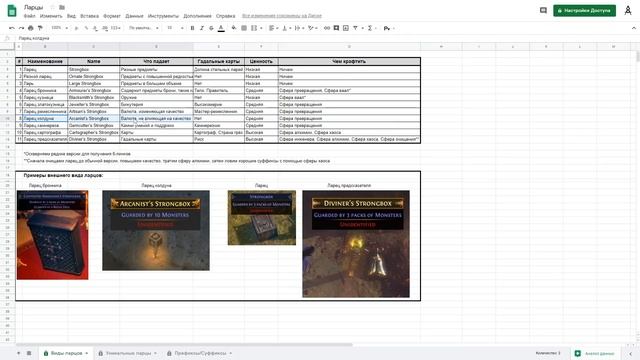Open the horizontal align dropdown
Viewport: 640px width, 360px height.
click(x=273, y=28)
